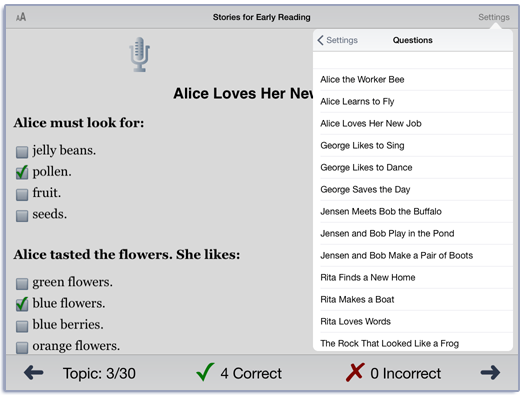The height and width of the screenshot is (396, 524).
Task: Advance to next topic with right arrow
Action: coord(490,373)
